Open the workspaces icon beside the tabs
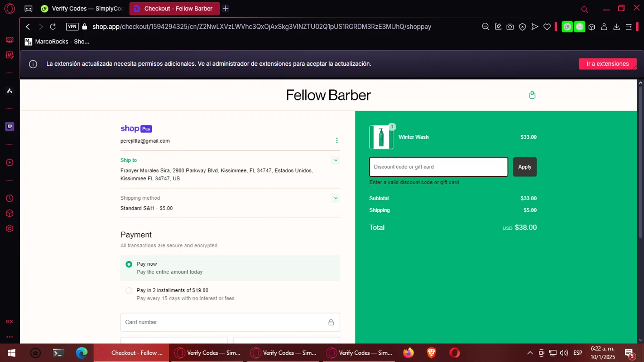644x362 pixels. click(28, 9)
